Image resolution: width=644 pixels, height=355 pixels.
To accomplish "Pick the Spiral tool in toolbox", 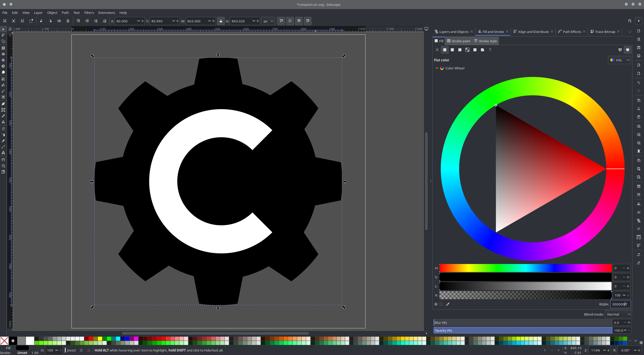I will [3, 72].
